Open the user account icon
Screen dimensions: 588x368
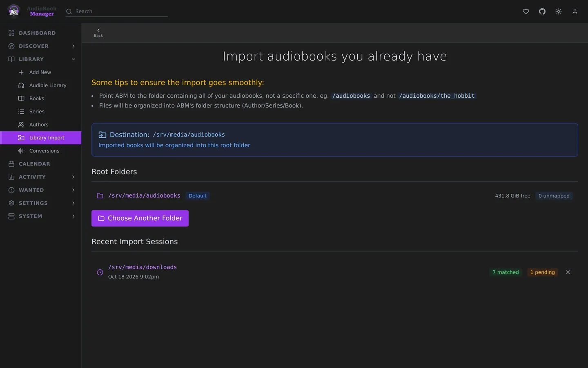(575, 11)
